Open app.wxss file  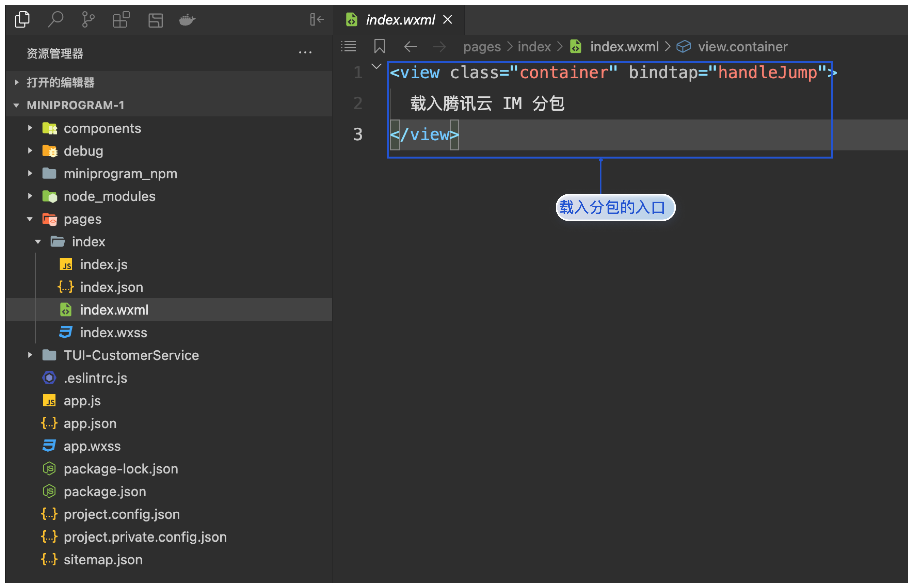[169, 446]
